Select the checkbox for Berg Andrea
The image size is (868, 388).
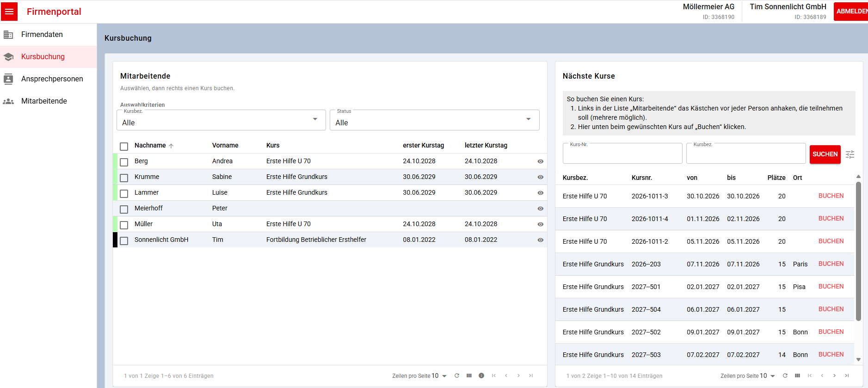(x=124, y=162)
